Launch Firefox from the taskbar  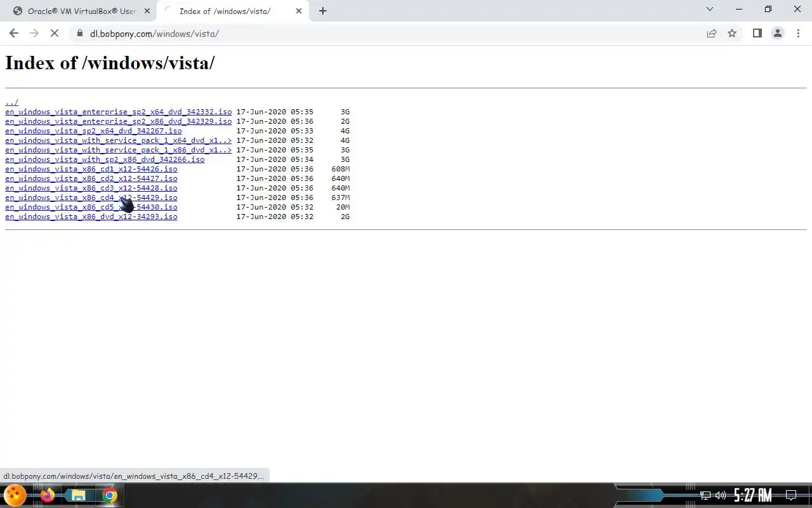point(48,495)
